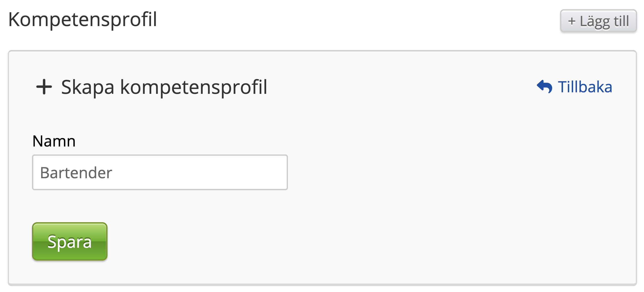Save the profile with the Spara button
This screenshot has width=644, height=292.
click(70, 241)
